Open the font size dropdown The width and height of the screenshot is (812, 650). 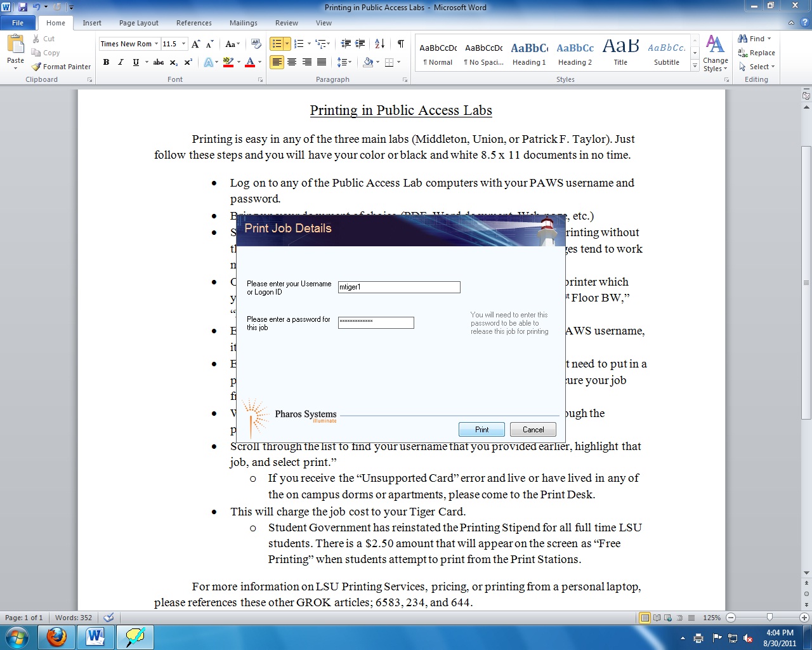[184, 44]
